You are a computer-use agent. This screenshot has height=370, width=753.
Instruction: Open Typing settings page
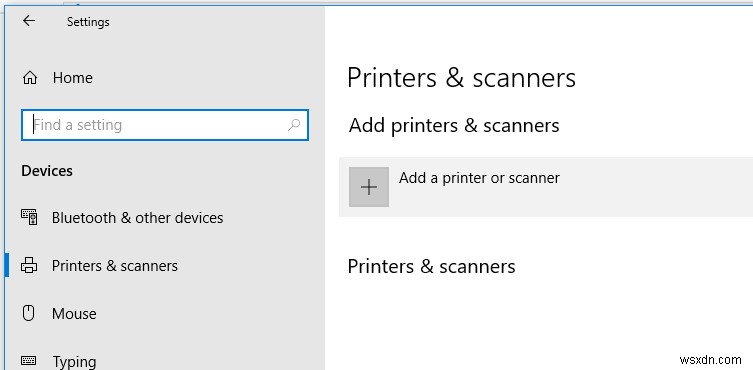pyautogui.click(x=74, y=361)
